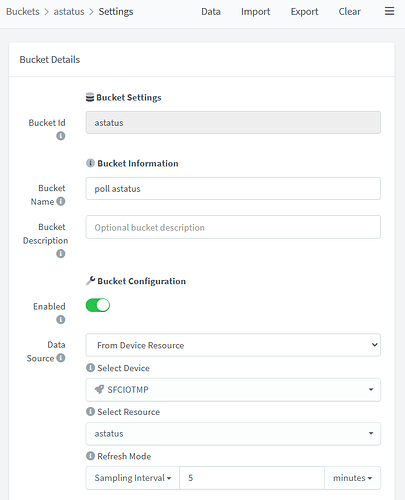Click the Bucket Configuration section heading
The height and width of the screenshot is (500, 405).
pyautogui.click(x=141, y=281)
